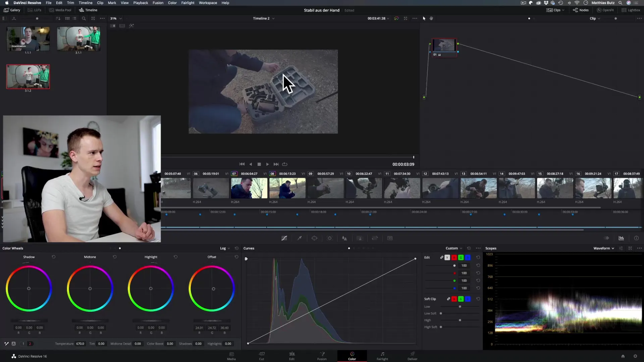This screenshot has width=644, height=362.
Task: Toggle the Nodes panel button
Action: [x=581, y=10]
